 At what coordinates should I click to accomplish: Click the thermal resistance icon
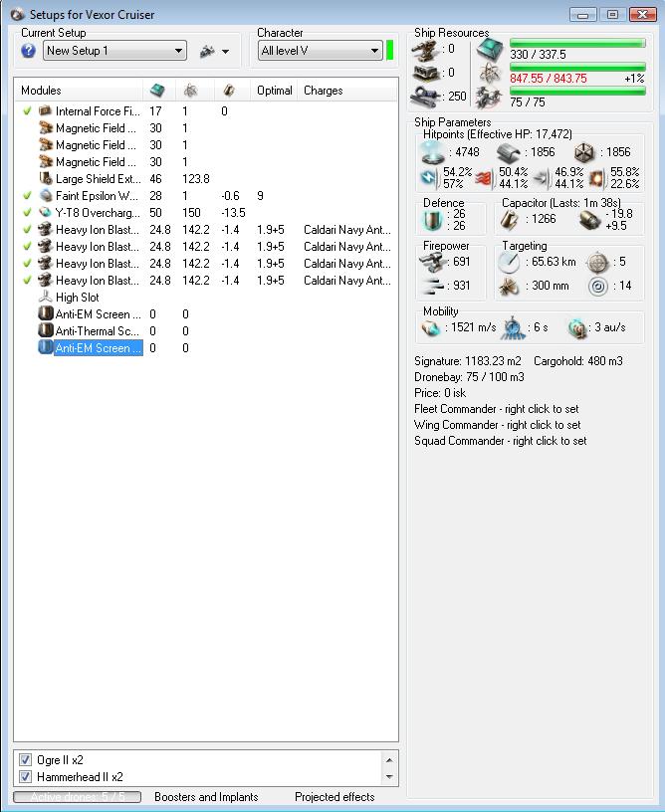(484, 178)
